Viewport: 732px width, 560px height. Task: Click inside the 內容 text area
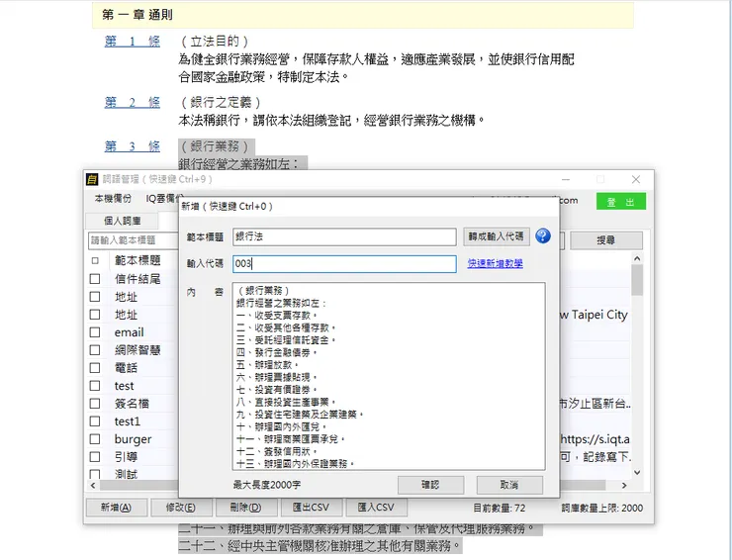pos(389,376)
